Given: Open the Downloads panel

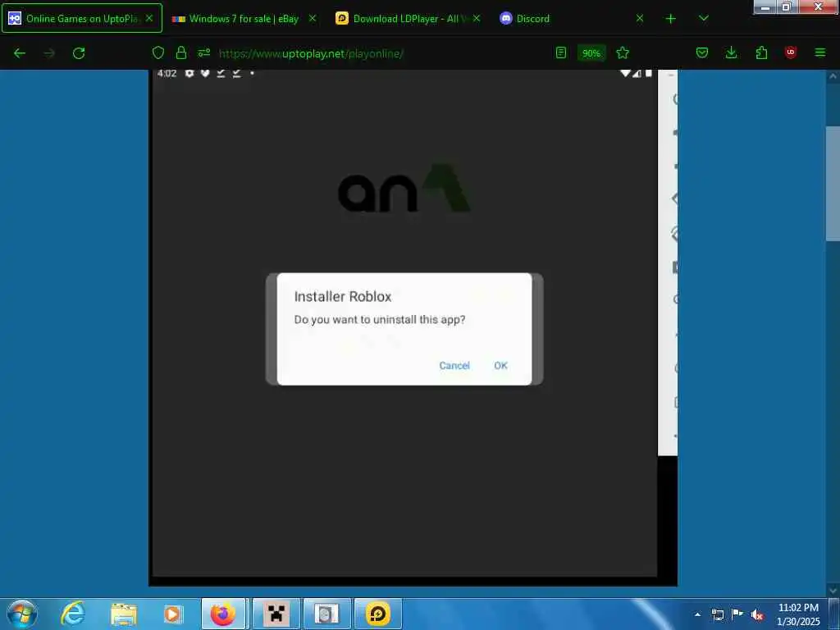Looking at the screenshot, I should [x=731, y=53].
